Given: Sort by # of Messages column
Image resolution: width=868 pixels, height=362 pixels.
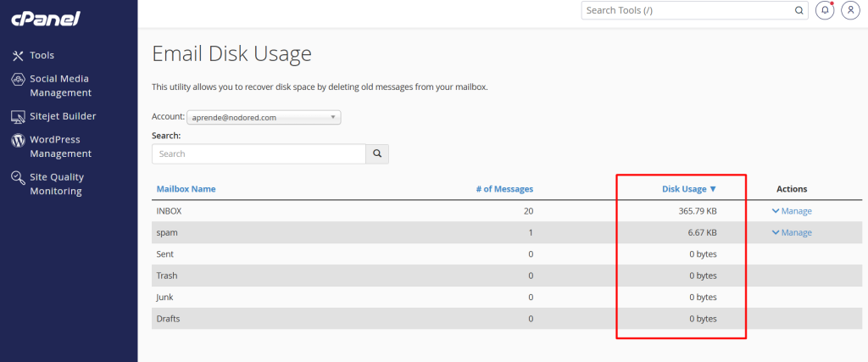Looking at the screenshot, I should [504, 189].
